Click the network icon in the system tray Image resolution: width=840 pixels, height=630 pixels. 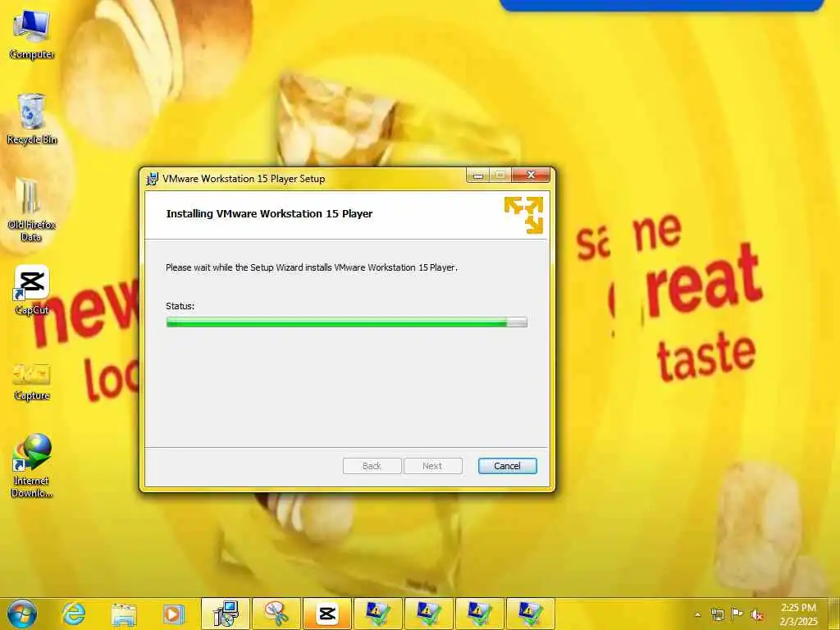[717, 614]
